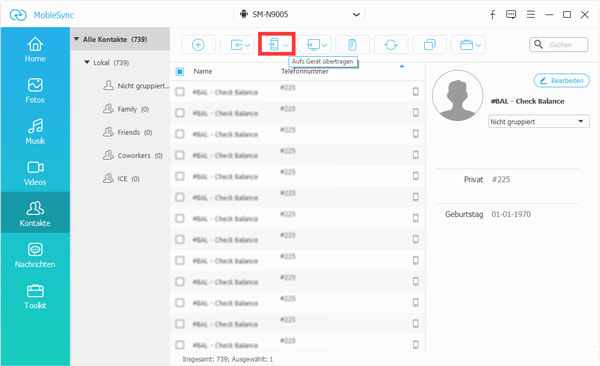The width and height of the screenshot is (600, 366).
Task: Toggle the select-all checkbox beside Name
Action: click(179, 71)
